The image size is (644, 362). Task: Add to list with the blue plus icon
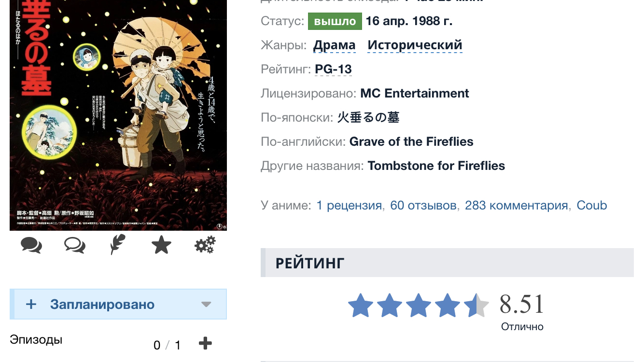(x=31, y=304)
